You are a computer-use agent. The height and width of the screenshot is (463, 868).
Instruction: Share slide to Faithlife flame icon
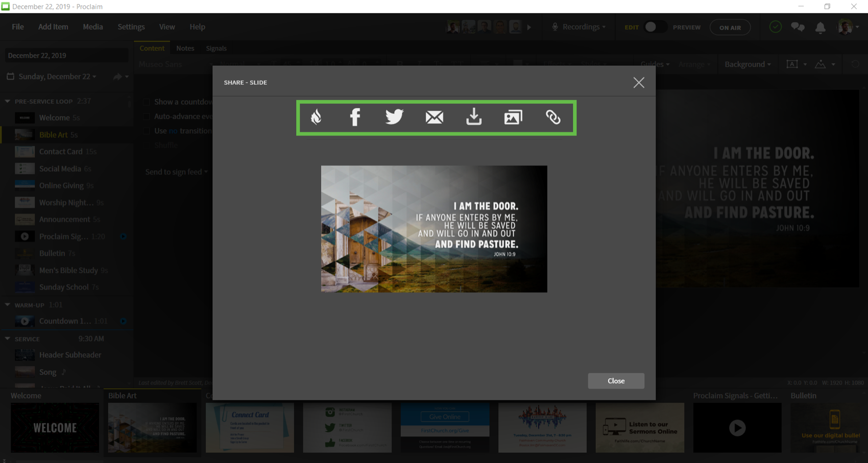[316, 117]
